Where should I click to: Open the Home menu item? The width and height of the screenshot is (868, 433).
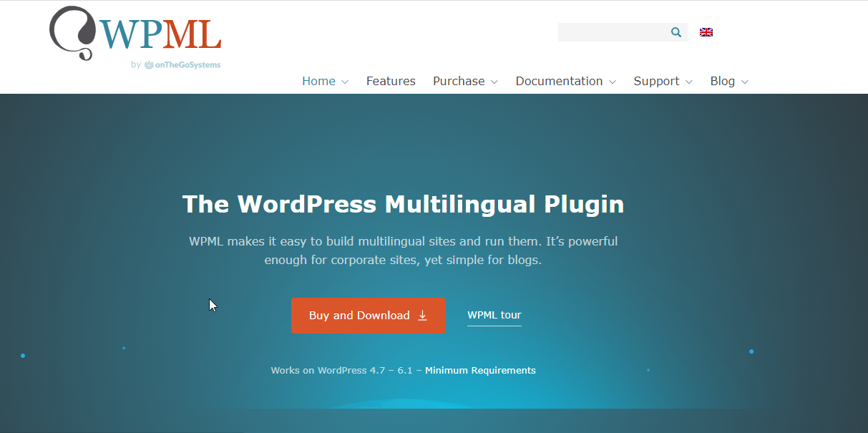click(318, 81)
